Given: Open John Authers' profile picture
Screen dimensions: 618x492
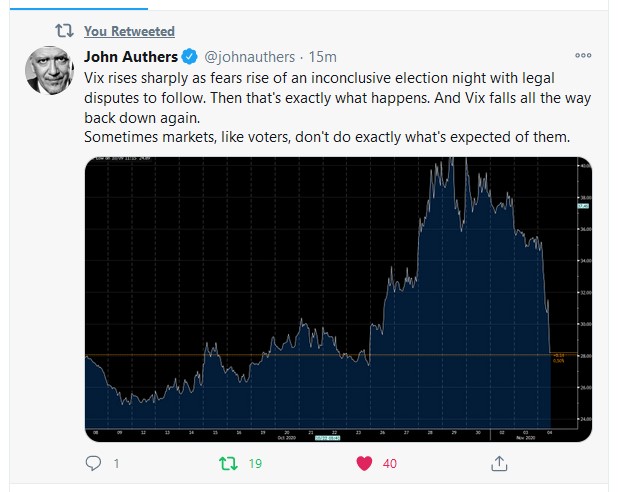Looking at the screenshot, I should pos(48,68).
